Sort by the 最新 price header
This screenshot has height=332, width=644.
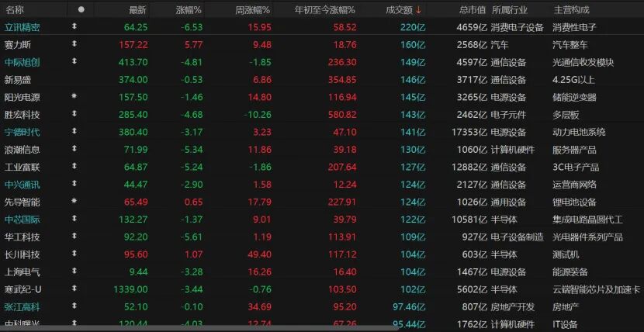(x=137, y=10)
